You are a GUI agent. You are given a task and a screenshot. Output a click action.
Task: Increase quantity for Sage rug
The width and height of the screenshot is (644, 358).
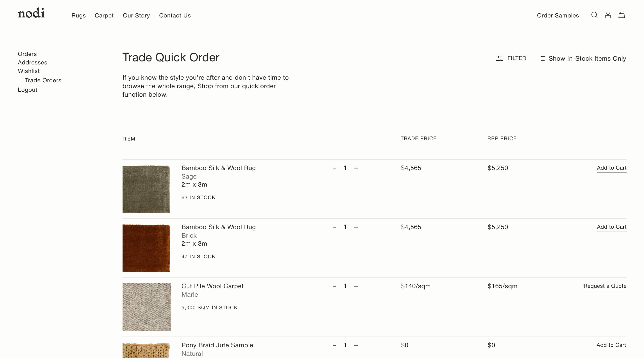click(x=356, y=168)
